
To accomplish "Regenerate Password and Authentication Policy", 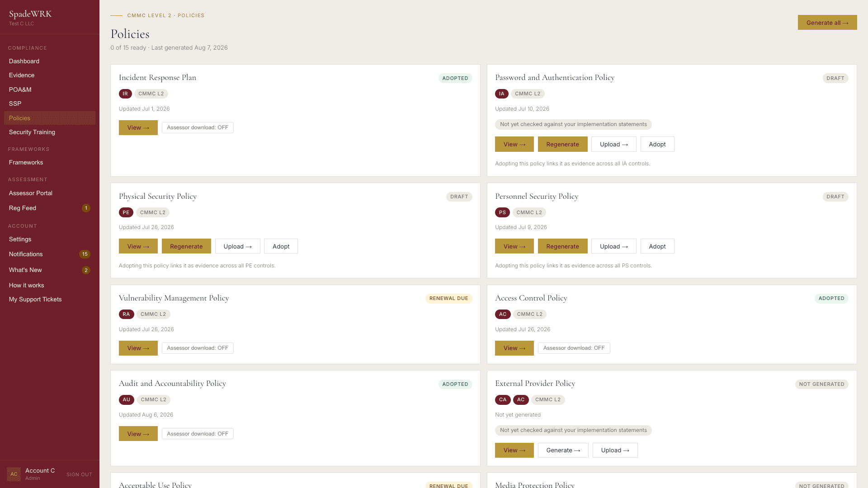I will coord(562,144).
